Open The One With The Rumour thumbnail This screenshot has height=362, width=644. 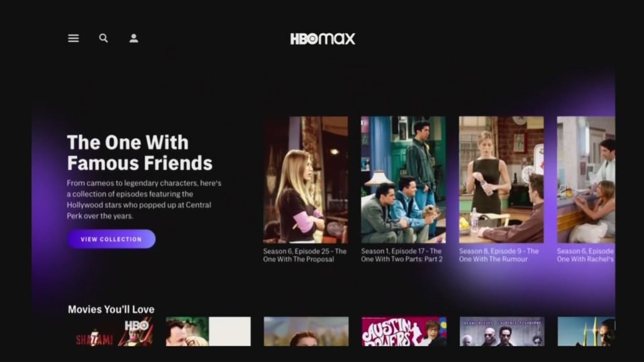[501, 180]
